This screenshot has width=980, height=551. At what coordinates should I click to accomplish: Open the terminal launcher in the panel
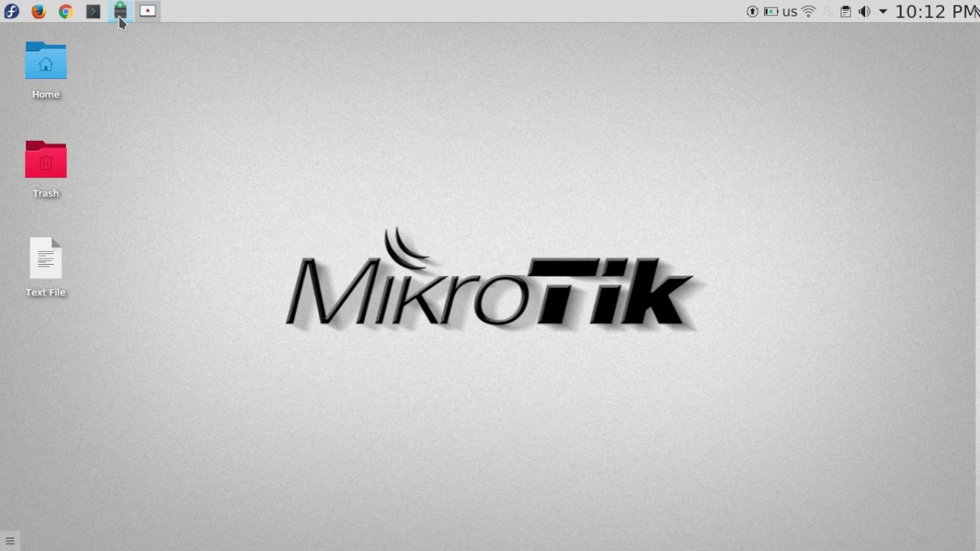[x=93, y=11]
